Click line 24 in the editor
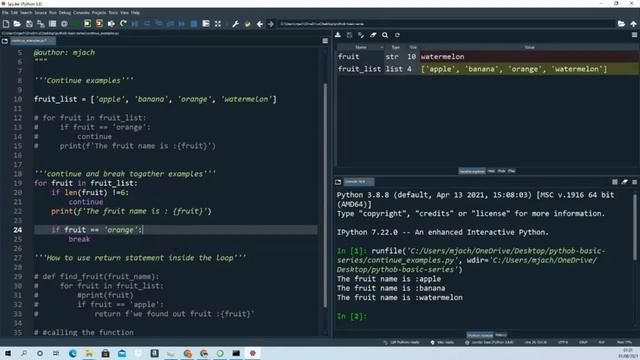Viewport: 640px width, 360px height. click(x=176, y=230)
